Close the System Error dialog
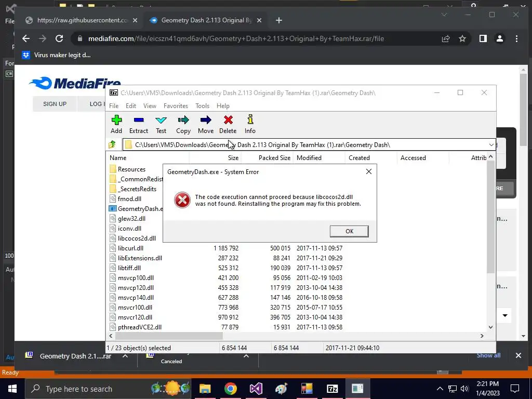Screen dimensions: 532x399 [x=369, y=171]
